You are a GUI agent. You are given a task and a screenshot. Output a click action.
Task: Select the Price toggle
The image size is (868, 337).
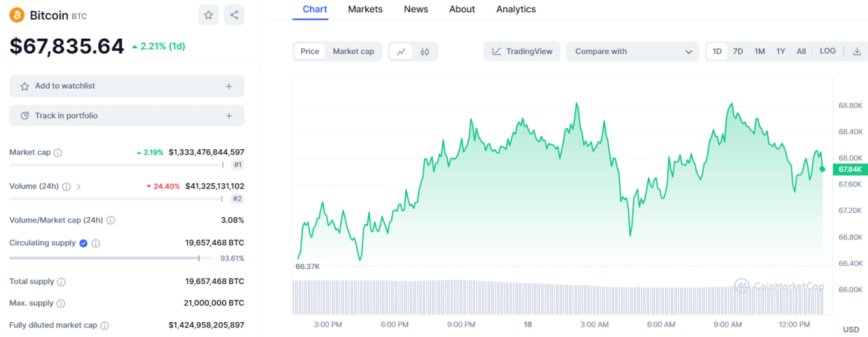tap(310, 52)
